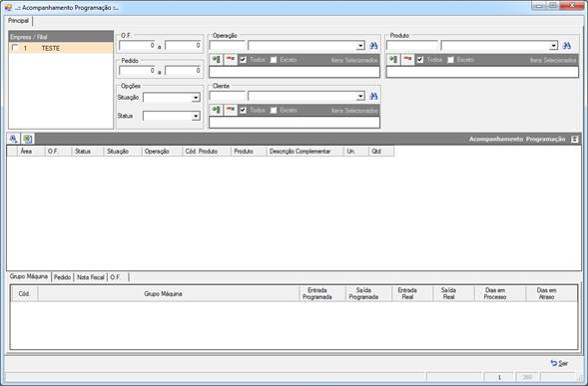Click the search magnifier icon above the grid
This screenshot has height=386, width=588.
point(14,139)
